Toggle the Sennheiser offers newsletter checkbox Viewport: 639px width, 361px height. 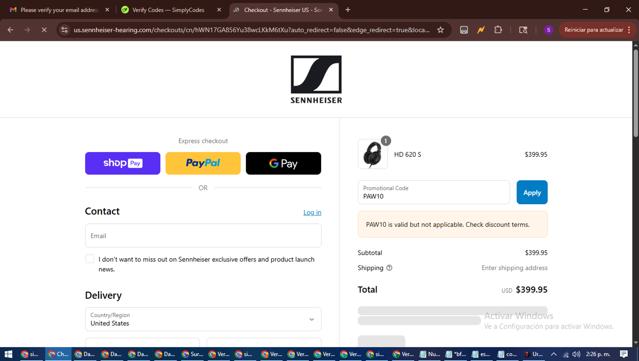[x=90, y=259]
